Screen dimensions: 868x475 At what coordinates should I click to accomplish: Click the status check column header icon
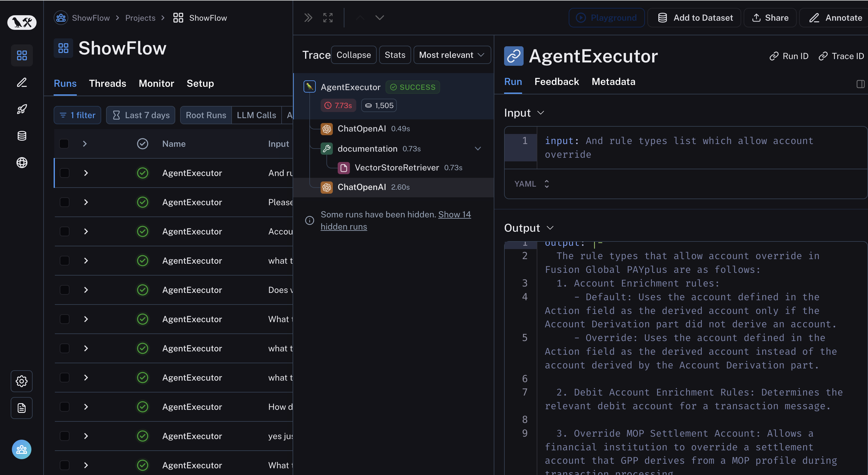click(x=143, y=144)
